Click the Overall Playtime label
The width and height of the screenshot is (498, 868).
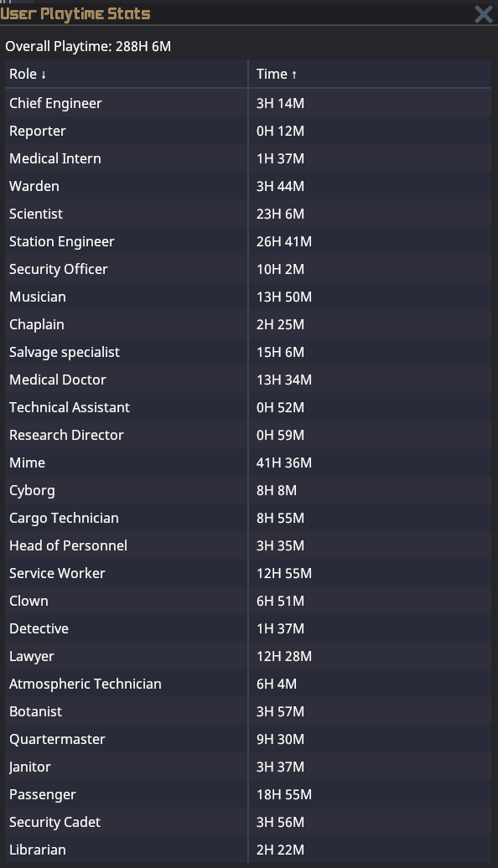point(88,46)
